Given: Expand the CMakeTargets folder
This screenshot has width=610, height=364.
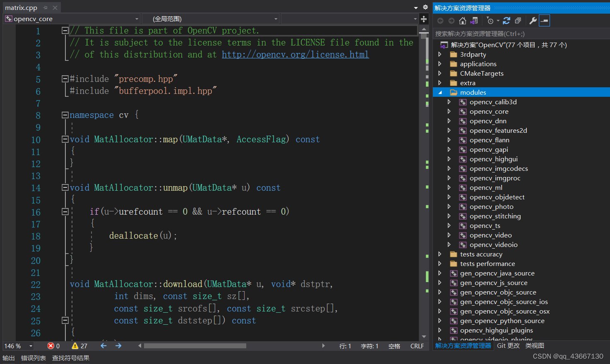Looking at the screenshot, I should [440, 73].
